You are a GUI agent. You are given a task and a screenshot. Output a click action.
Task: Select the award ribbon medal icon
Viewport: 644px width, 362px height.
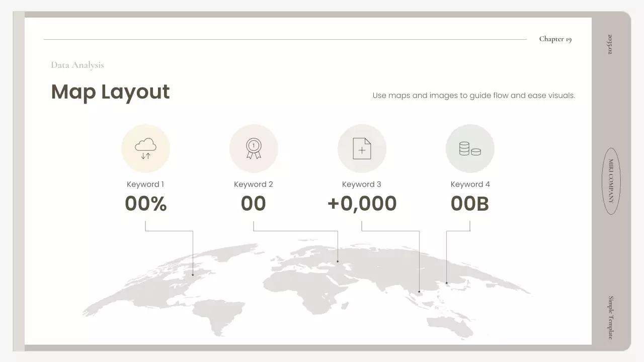[254, 149]
